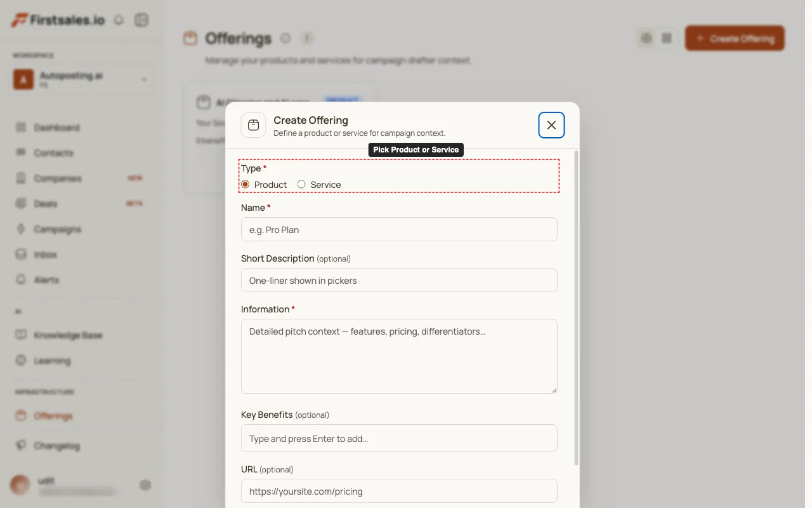Focus the Short Description input

[399, 280]
